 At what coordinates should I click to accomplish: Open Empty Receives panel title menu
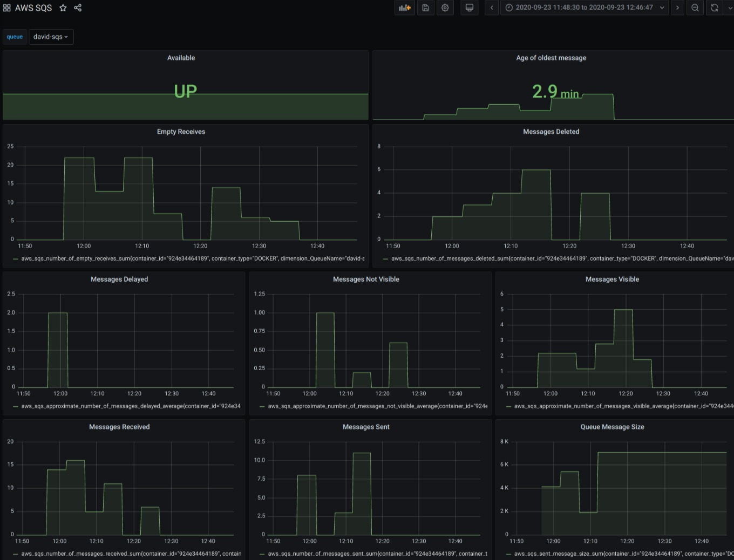tap(181, 132)
